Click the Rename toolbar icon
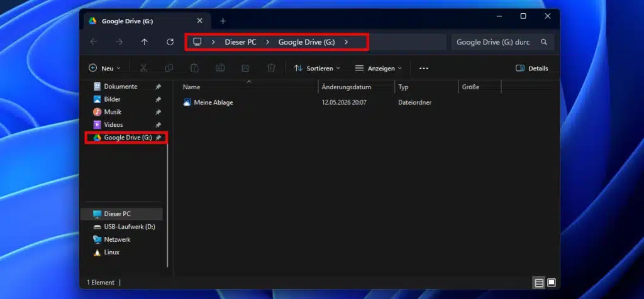The width and height of the screenshot is (644, 299). tap(220, 68)
